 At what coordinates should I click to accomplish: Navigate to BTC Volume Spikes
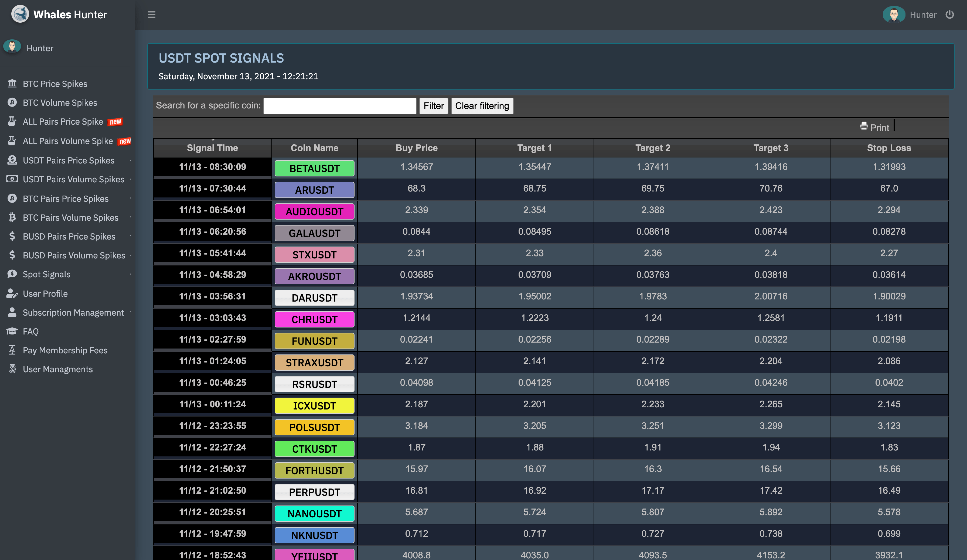coord(60,102)
